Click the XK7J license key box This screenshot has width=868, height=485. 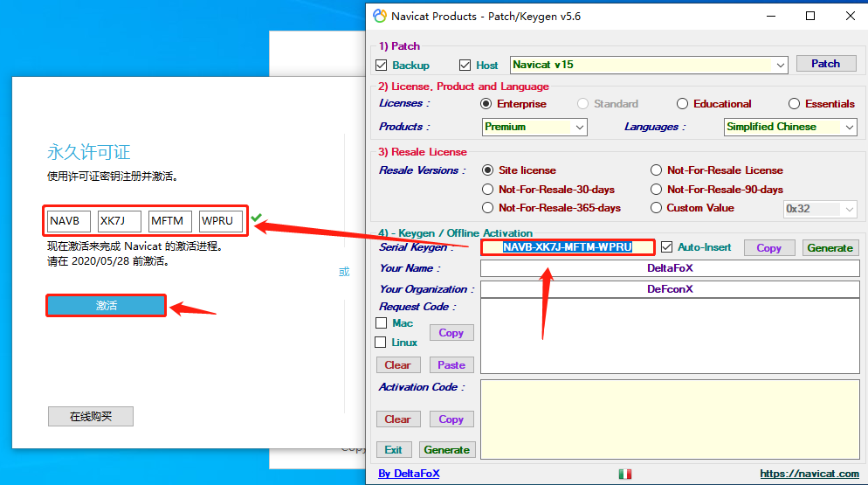coord(119,220)
